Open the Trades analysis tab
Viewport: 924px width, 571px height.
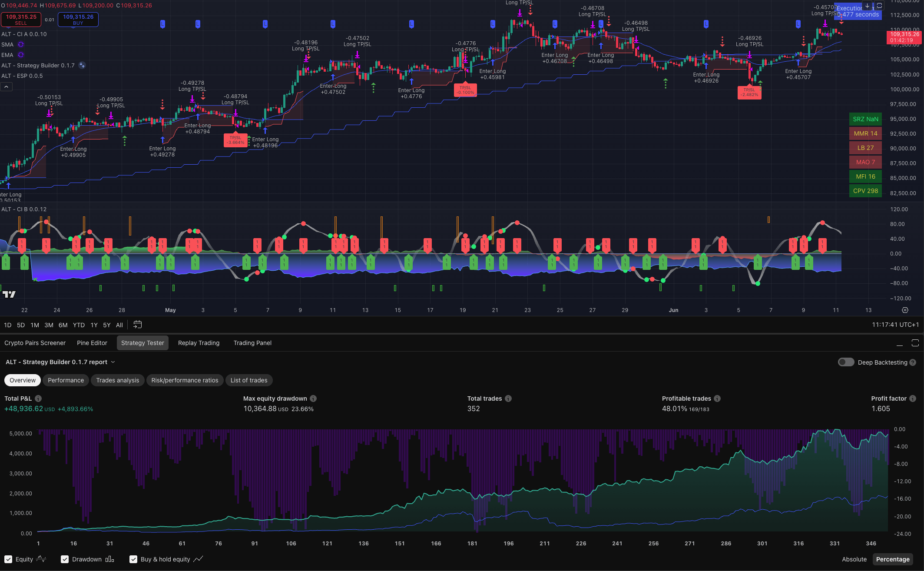(117, 380)
